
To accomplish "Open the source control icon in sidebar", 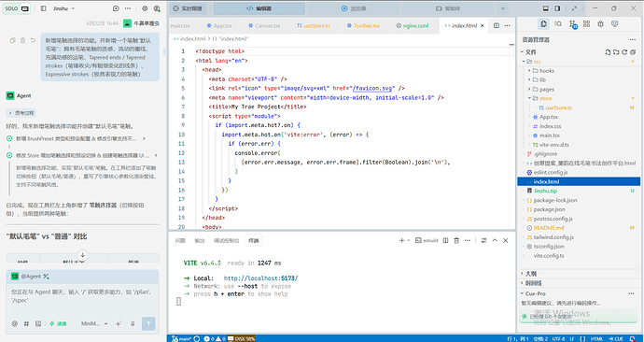I will tap(572, 24).
